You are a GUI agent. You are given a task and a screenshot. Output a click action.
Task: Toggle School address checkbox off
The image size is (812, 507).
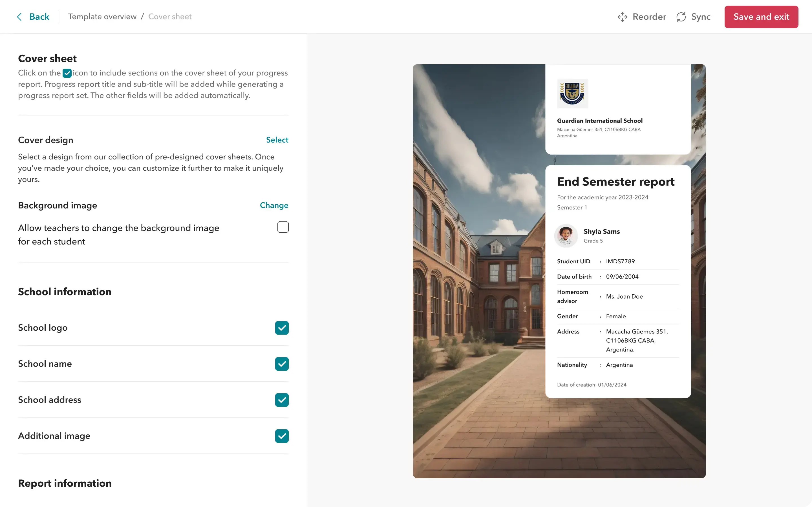pos(282,399)
